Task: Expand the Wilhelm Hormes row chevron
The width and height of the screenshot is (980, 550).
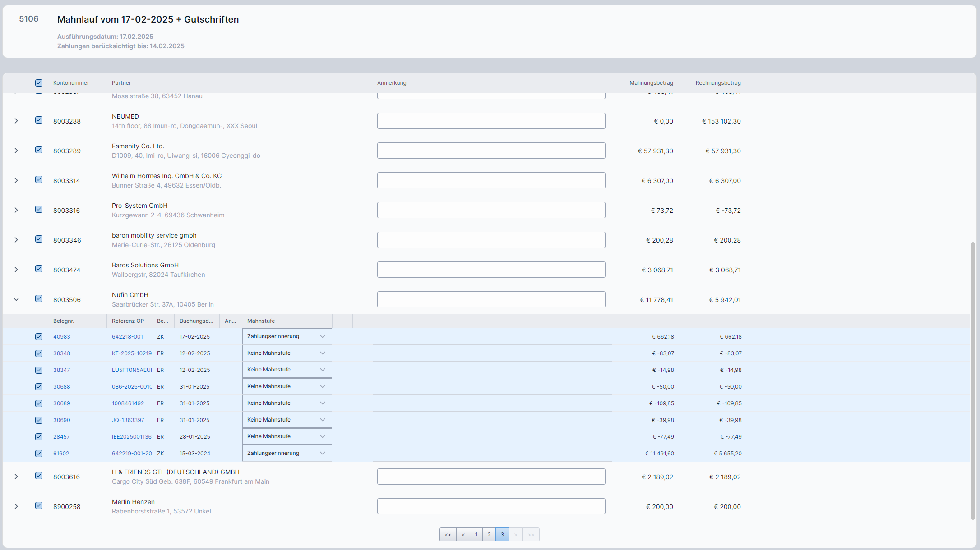Action: [16, 180]
